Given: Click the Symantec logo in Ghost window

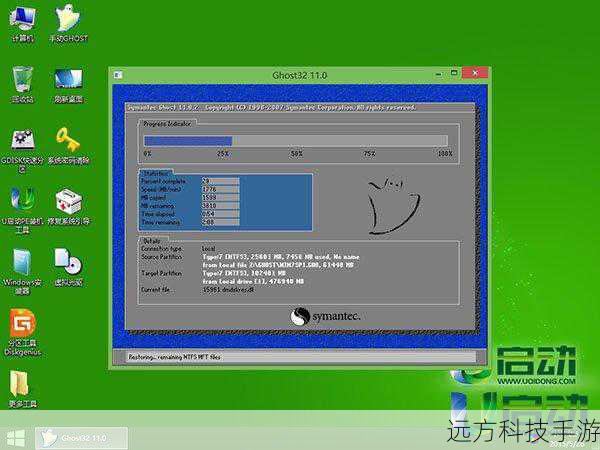Looking at the screenshot, I should tap(325, 317).
